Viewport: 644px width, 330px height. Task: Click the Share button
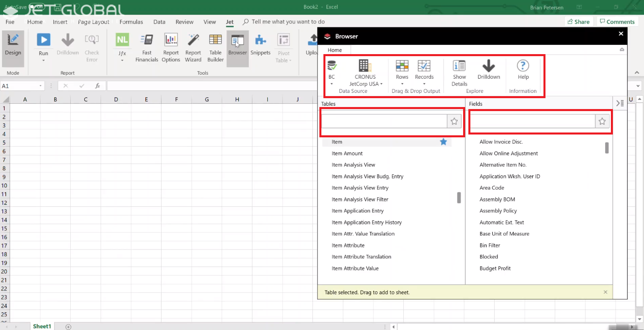579,22
